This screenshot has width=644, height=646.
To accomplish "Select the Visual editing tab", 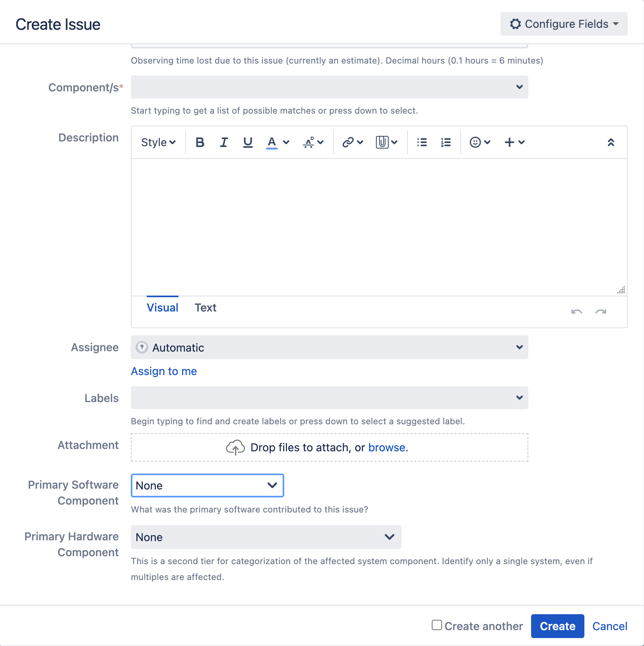I will 162,308.
